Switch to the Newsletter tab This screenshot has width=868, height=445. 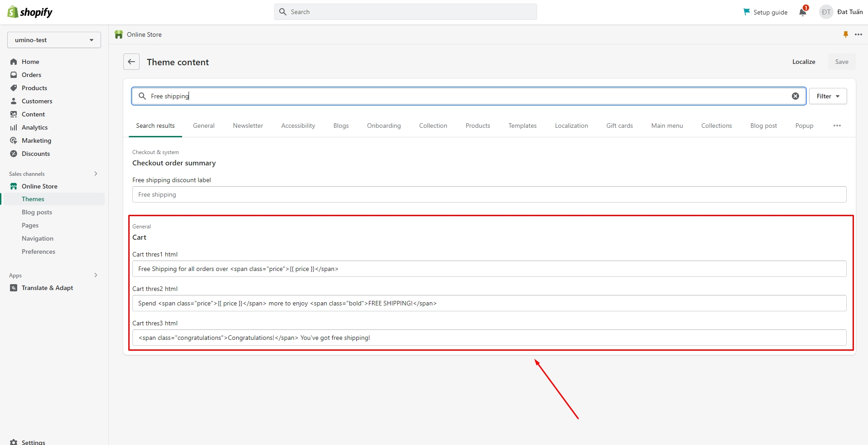[247, 126]
